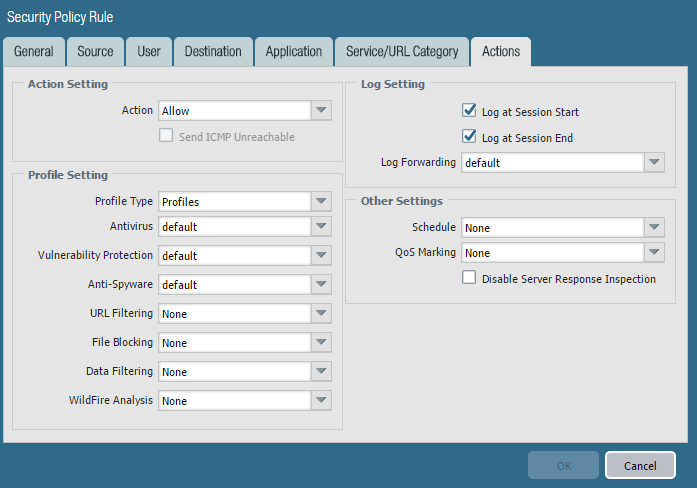Screen dimensions: 697x488
Task: Expand the Log Forwarding dropdown
Action: (653, 162)
